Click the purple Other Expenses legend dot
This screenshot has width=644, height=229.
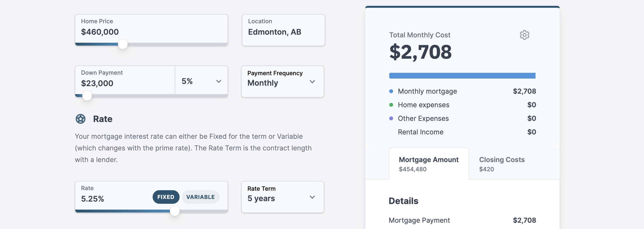click(x=391, y=118)
